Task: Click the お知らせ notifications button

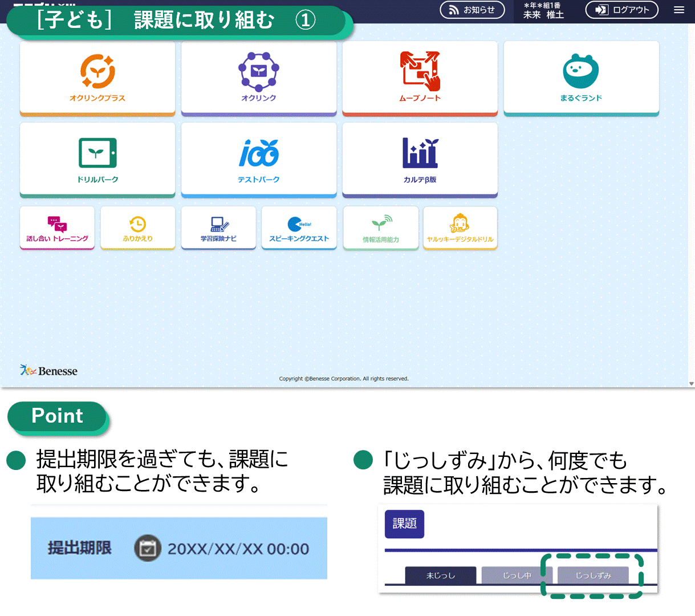Action: [472, 10]
